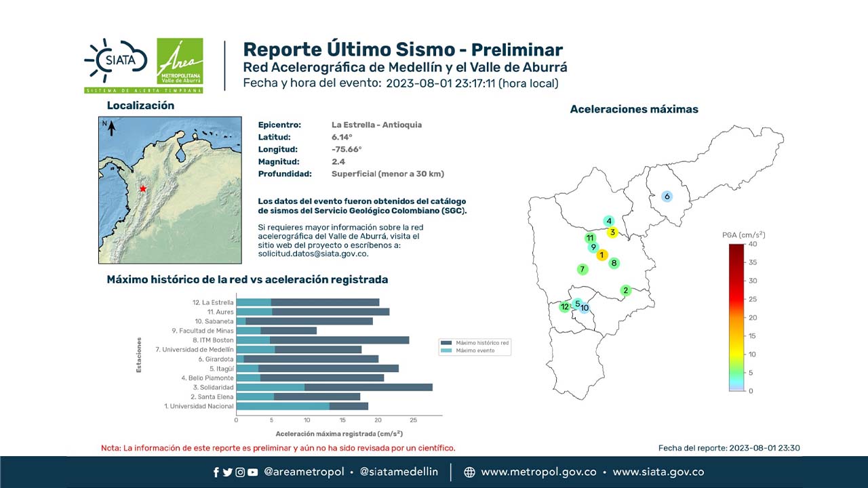Select yellow station marker 3 on the map
The image size is (868, 488).
tap(612, 232)
